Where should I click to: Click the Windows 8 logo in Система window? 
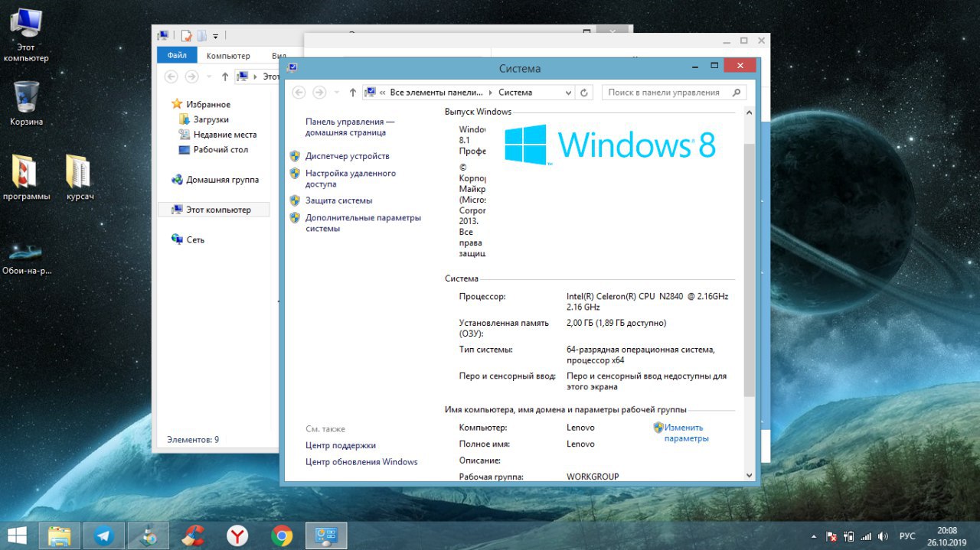click(x=609, y=145)
